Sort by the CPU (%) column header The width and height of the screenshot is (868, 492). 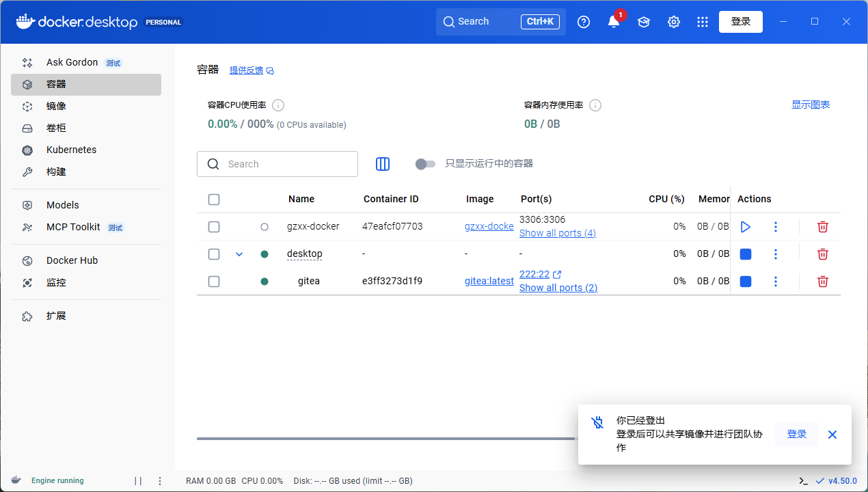click(x=666, y=199)
